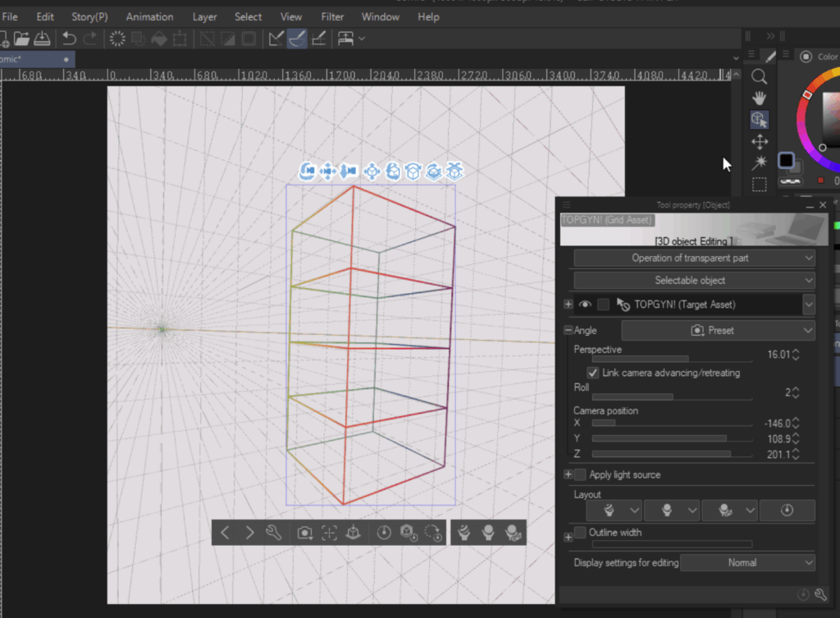This screenshot has height=618, width=840.
Task: Click the rotate camera icon above the 3D object
Action: [308, 171]
